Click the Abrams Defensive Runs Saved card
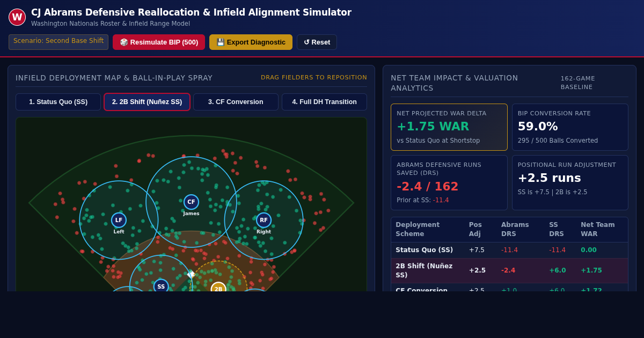Screen dimensions: 644x338 point(449,182)
